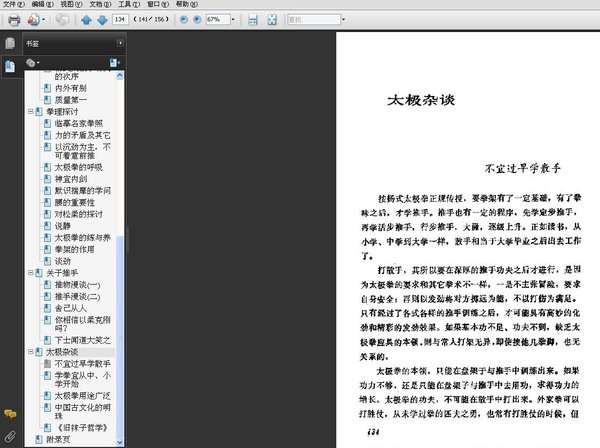This screenshot has width=600, height=448.
Task: Click the zoom out minus button
Action: coord(184,20)
